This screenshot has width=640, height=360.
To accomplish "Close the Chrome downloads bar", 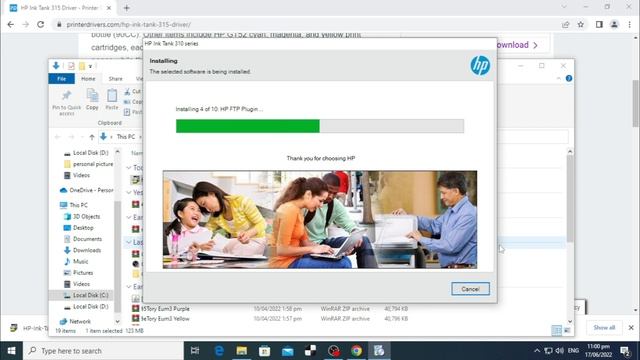I will tap(631, 327).
